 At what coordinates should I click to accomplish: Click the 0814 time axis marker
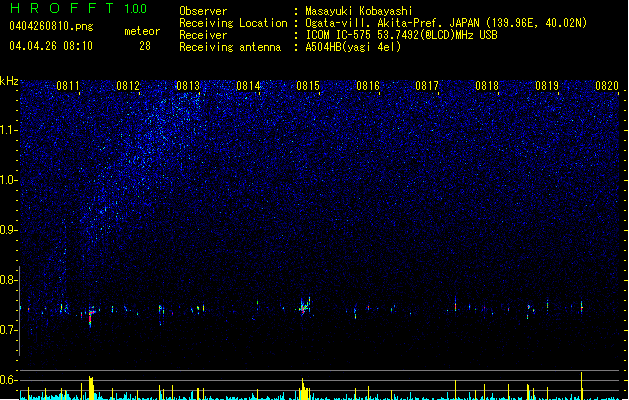tap(248, 86)
